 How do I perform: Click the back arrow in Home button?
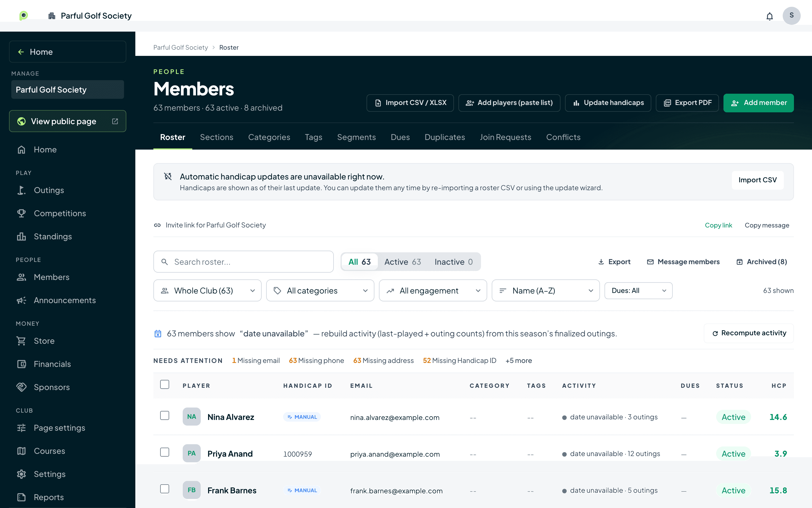[21, 52]
